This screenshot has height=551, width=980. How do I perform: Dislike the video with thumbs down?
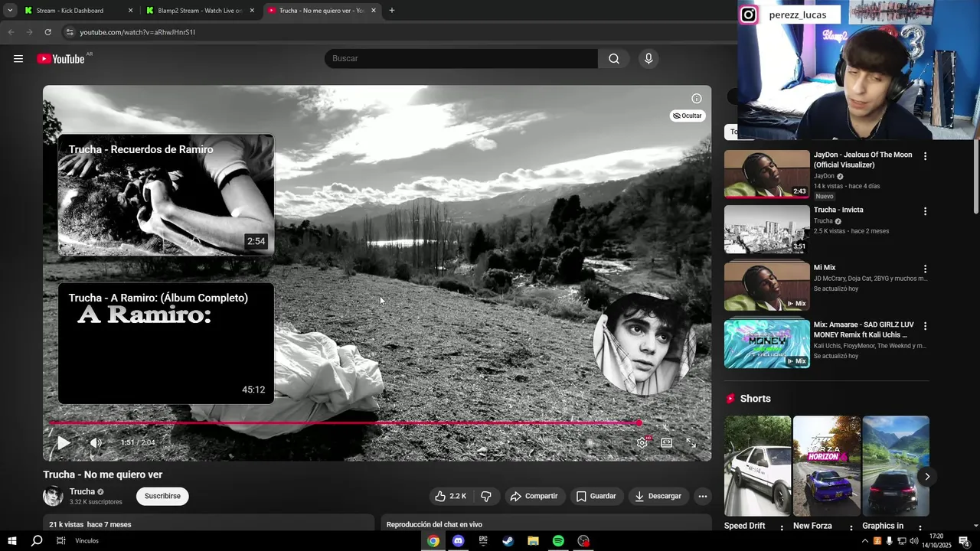pos(486,496)
